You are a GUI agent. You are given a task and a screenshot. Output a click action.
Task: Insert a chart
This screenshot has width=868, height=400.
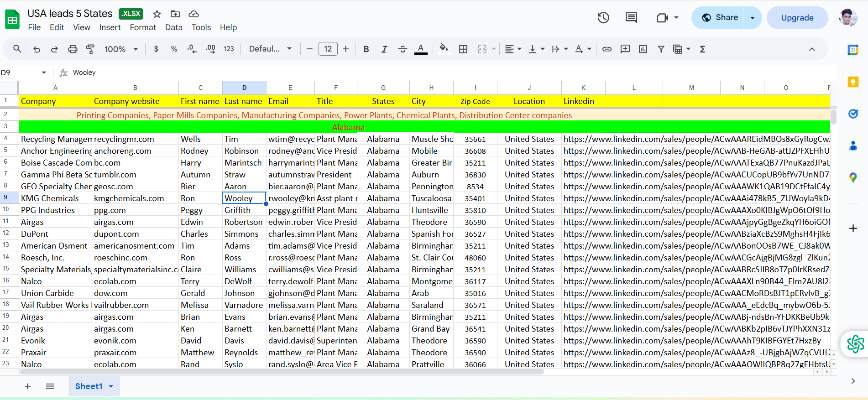643,49
